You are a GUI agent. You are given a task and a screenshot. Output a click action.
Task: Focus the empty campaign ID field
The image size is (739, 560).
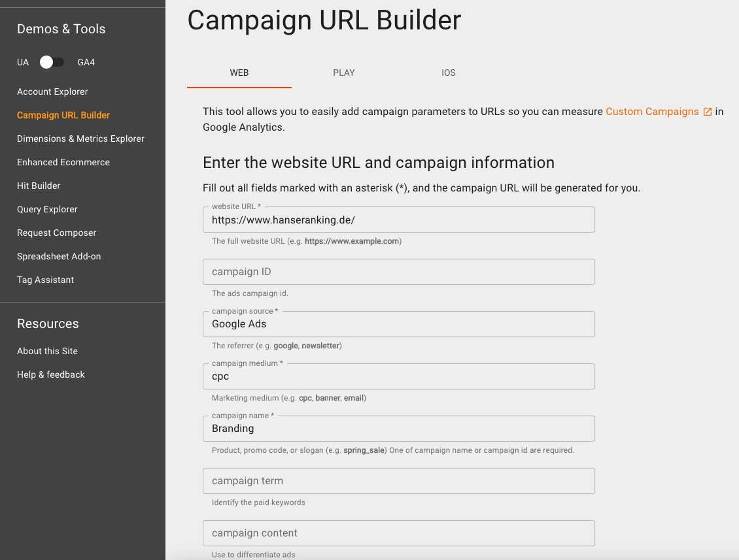[399, 272]
